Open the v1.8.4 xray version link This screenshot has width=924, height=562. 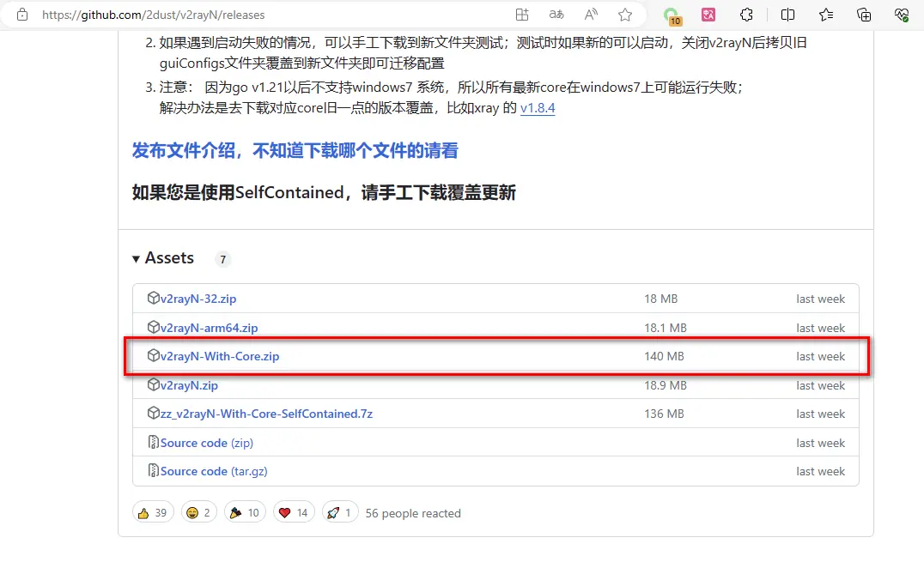click(x=538, y=108)
